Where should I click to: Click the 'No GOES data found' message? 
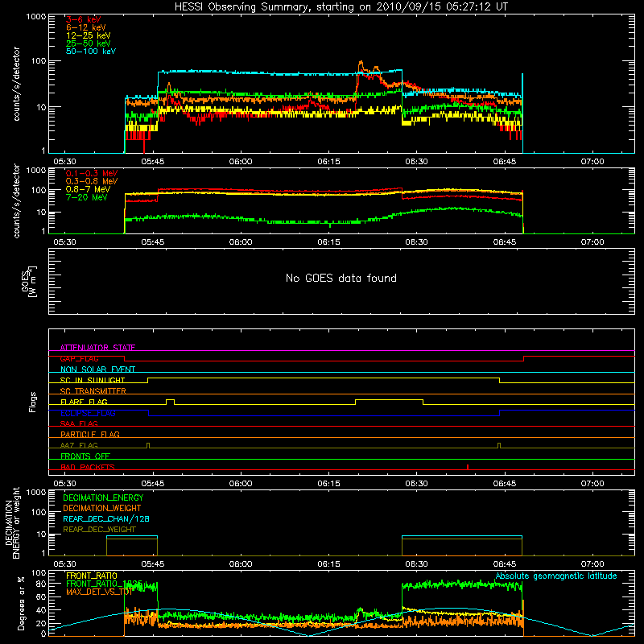point(341,278)
